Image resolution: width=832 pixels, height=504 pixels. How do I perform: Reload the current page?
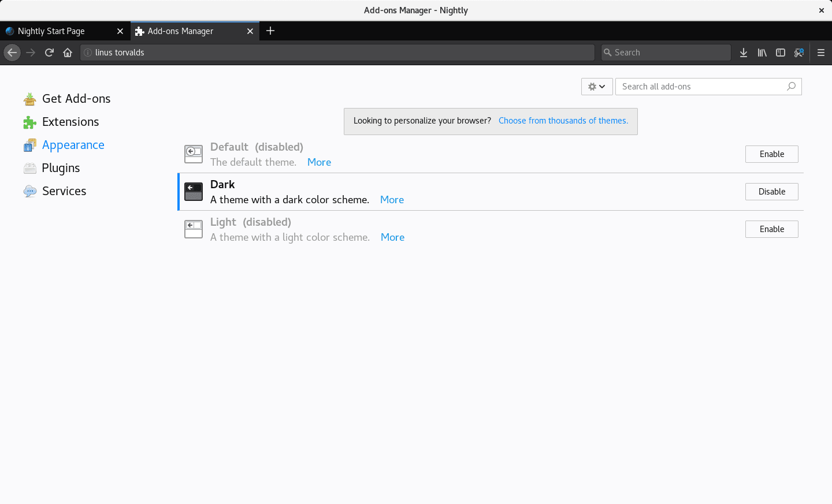pos(49,53)
